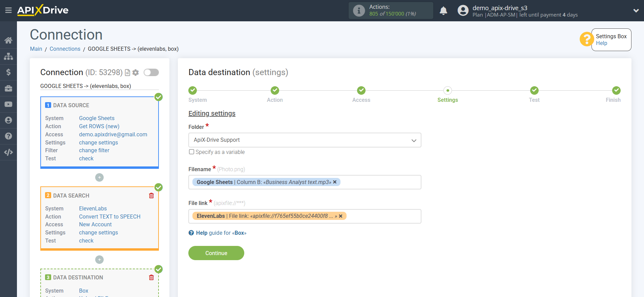Go to the Access step
The height and width of the screenshot is (297, 644).
361,90
